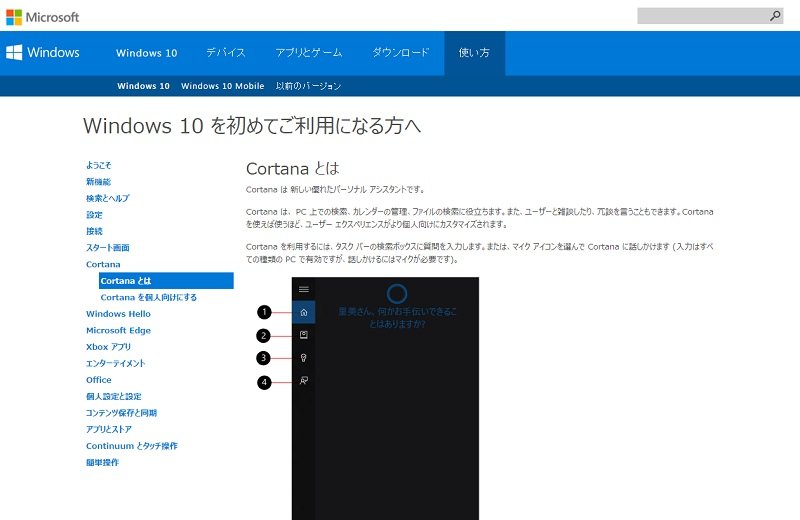Click the search magnifier icon
The height and width of the screenshot is (520, 800).
pyautogui.click(x=775, y=16)
